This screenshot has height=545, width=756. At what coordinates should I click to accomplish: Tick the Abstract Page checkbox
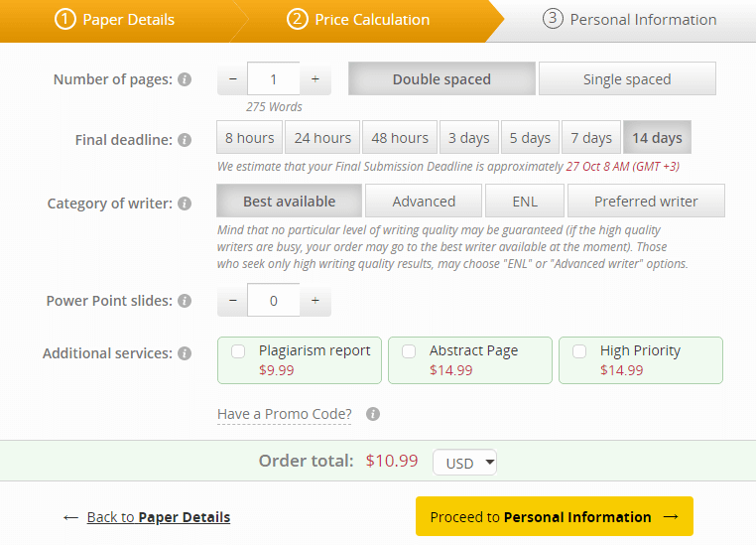tap(409, 351)
